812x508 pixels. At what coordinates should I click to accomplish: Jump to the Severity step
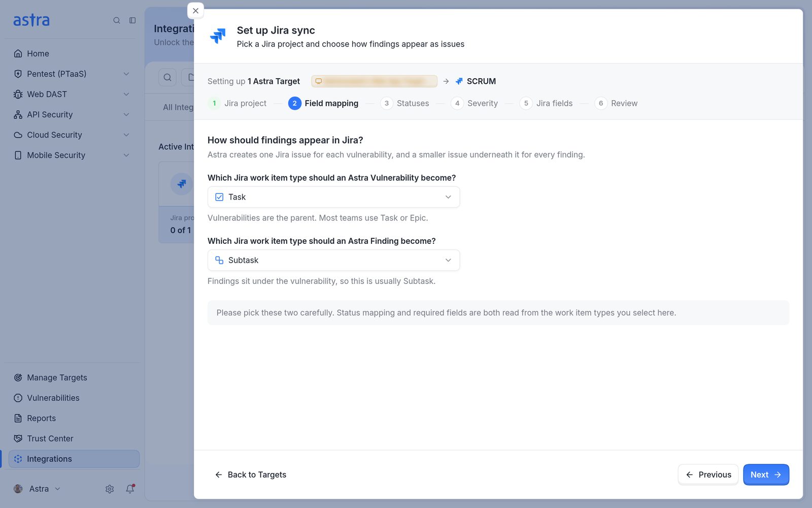click(475, 103)
